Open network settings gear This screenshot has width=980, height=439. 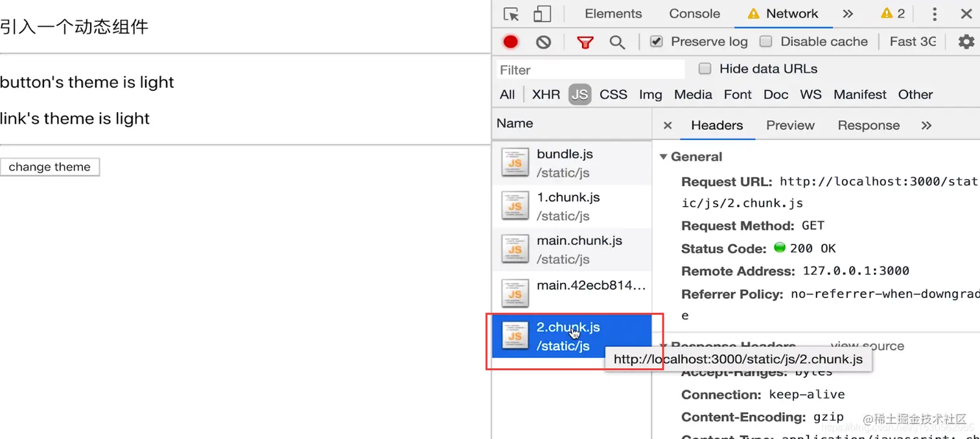click(966, 42)
